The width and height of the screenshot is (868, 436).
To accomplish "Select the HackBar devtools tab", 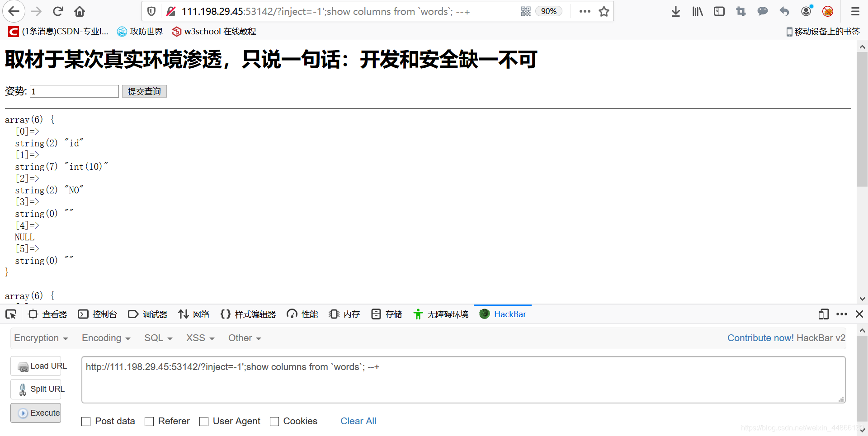I will 503,314.
